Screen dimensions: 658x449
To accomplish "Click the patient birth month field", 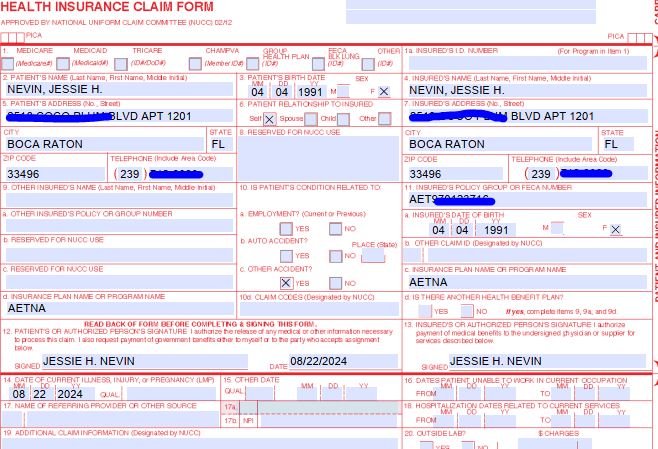I will pos(258,92).
